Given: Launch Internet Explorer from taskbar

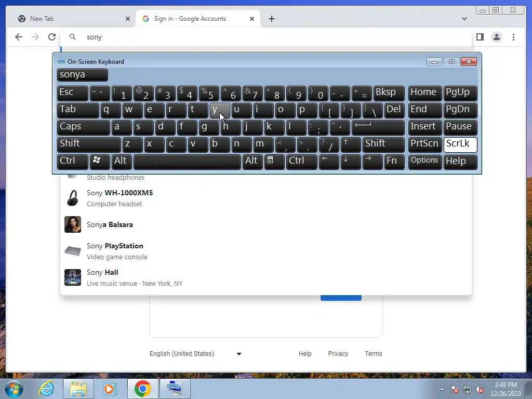Looking at the screenshot, I should click(x=46, y=389).
